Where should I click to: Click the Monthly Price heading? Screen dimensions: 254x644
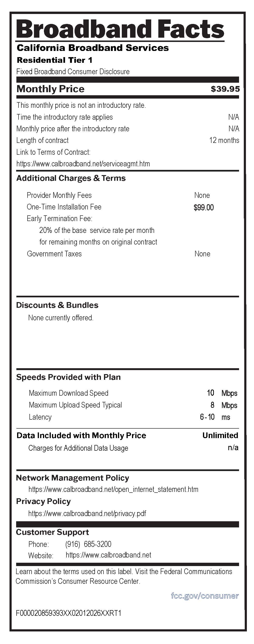point(50,89)
